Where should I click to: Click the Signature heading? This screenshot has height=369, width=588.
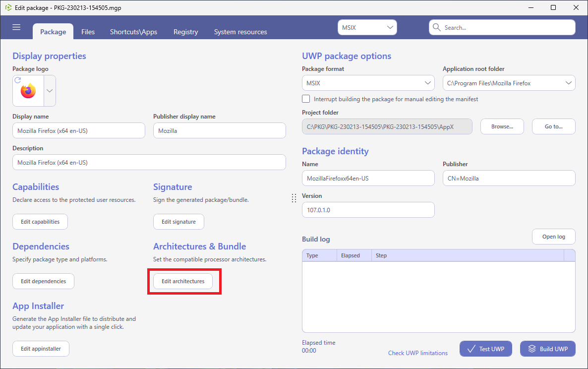[173, 187]
